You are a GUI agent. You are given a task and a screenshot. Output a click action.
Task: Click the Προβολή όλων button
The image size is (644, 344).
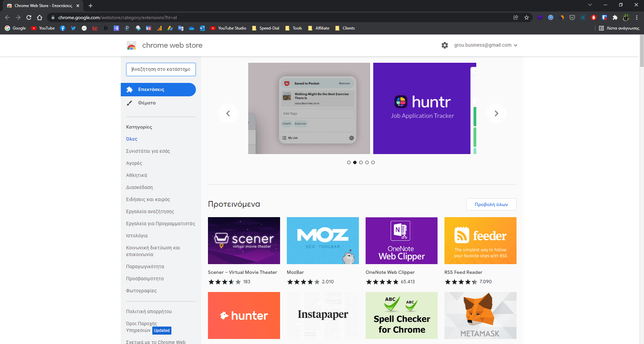[491, 204]
